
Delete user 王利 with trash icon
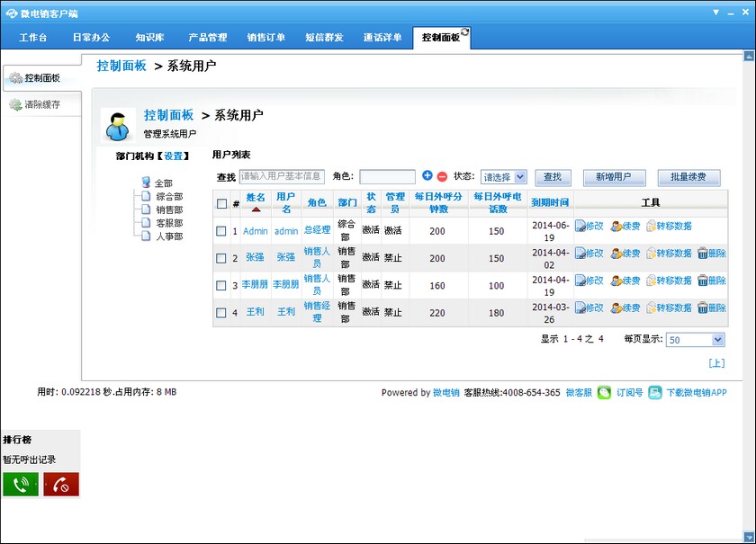click(703, 308)
